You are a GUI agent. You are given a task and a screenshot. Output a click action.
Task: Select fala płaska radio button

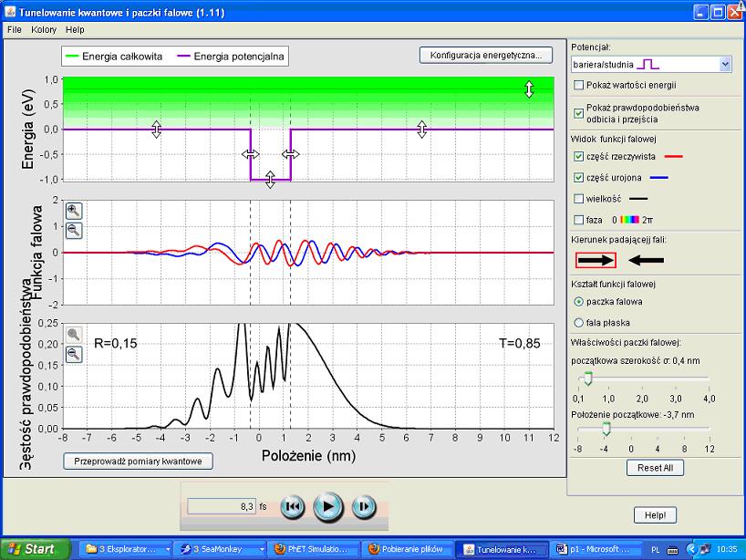(x=578, y=323)
